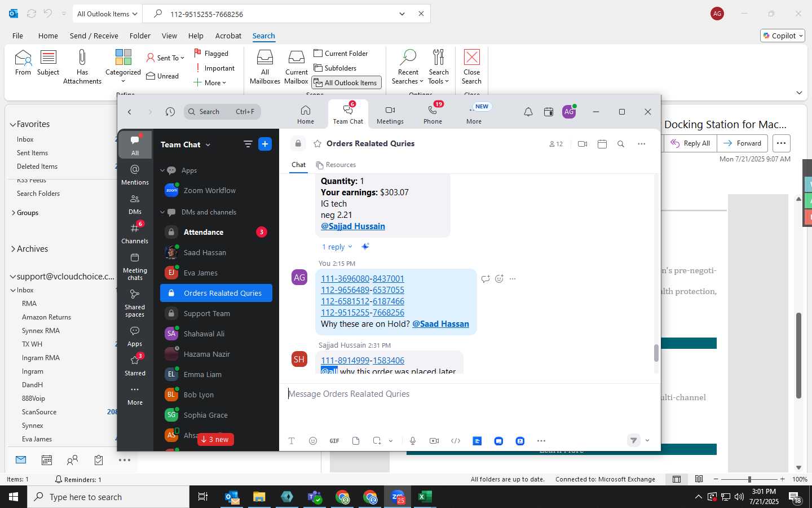
Task: Open Zoom chat history clock icon
Action: pyautogui.click(x=170, y=112)
